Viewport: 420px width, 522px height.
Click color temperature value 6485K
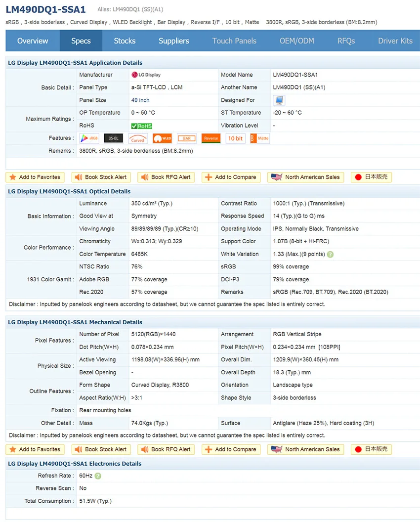coord(139,254)
